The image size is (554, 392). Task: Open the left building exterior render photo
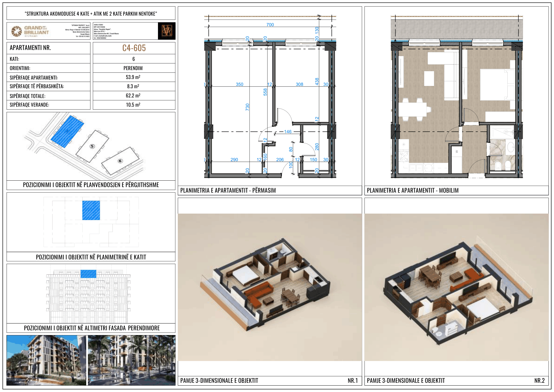[46, 360]
